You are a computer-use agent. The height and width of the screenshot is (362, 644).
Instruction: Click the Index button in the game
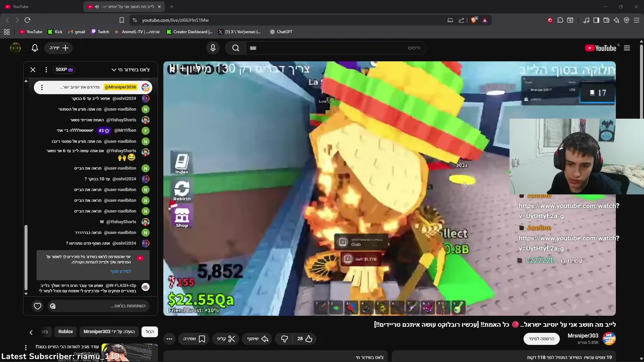coord(182,164)
